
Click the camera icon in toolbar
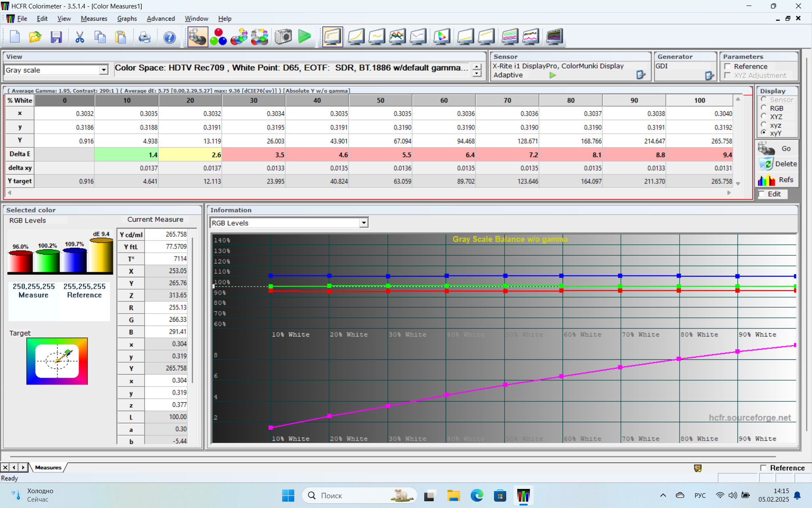(283, 37)
